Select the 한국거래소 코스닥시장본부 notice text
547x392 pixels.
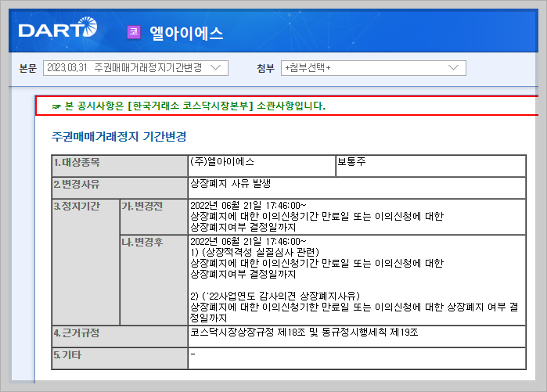pyautogui.click(x=195, y=106)
